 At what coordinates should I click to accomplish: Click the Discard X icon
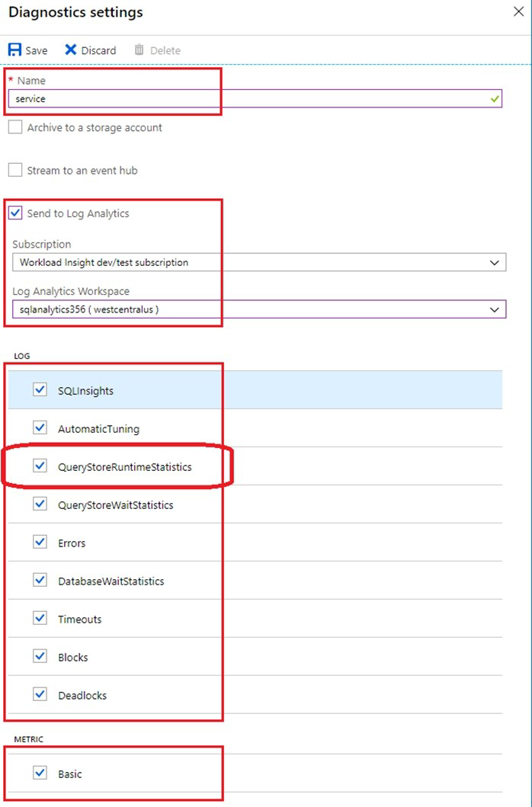point(71,50)
